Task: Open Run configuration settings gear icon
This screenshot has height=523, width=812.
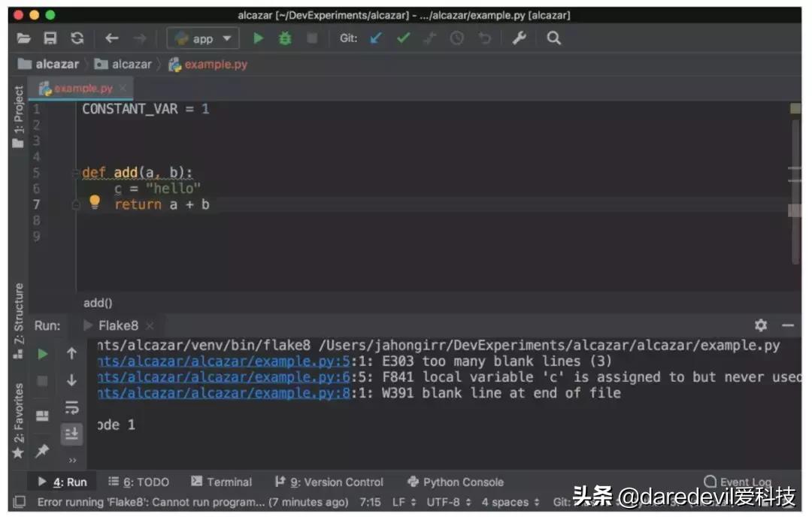Action: pos(760,325)
